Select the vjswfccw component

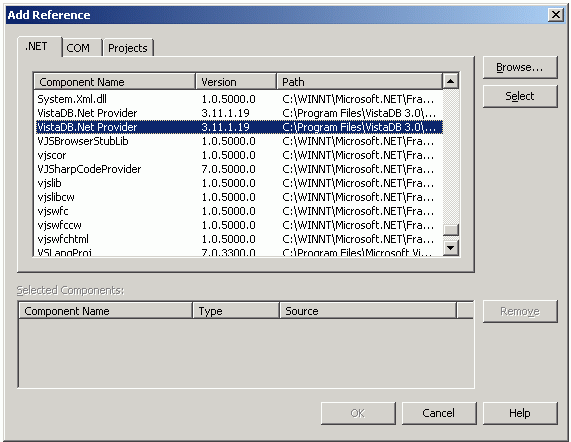tap(239, 225)
